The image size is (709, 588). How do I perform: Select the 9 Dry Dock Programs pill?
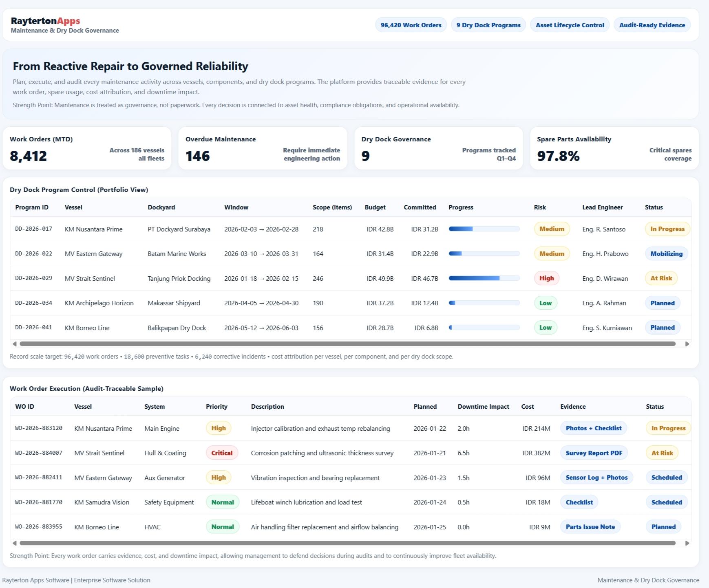pyautogui.click(x=488, y=25)
